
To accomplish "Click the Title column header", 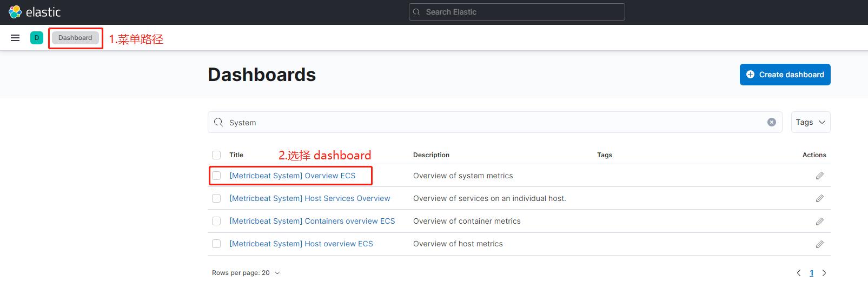I will (236, 155).
